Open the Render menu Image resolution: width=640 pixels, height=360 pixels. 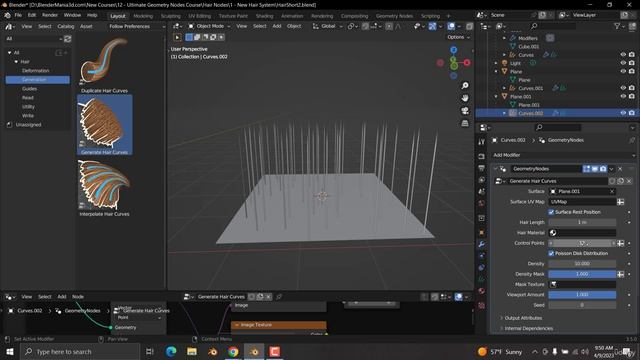pos(50,15)
